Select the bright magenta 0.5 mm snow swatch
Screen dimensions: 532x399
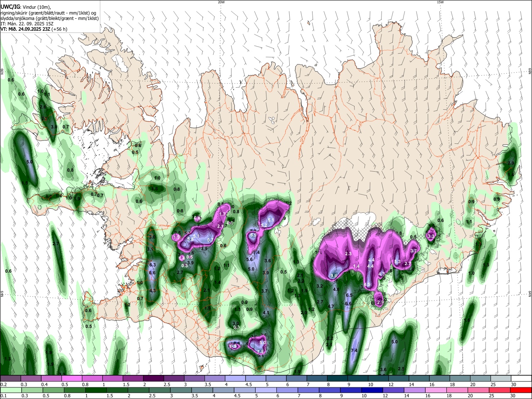click(71, 379)
